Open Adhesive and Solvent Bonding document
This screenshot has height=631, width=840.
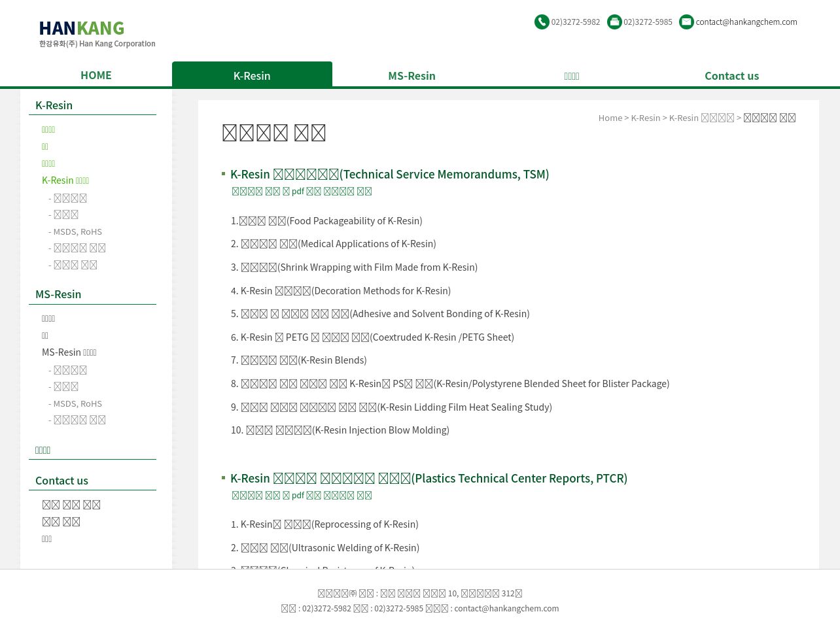(x=380, y=314)
